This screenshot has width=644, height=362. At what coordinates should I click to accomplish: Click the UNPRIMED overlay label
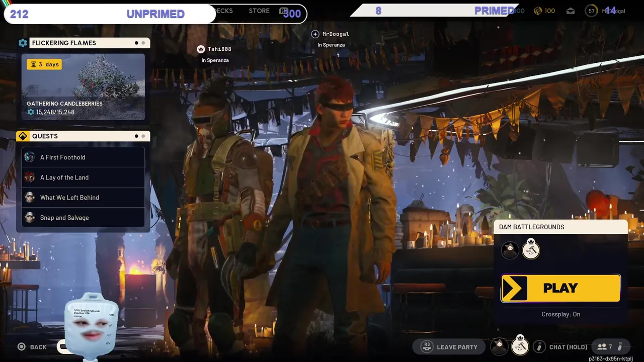coord(155,14)
